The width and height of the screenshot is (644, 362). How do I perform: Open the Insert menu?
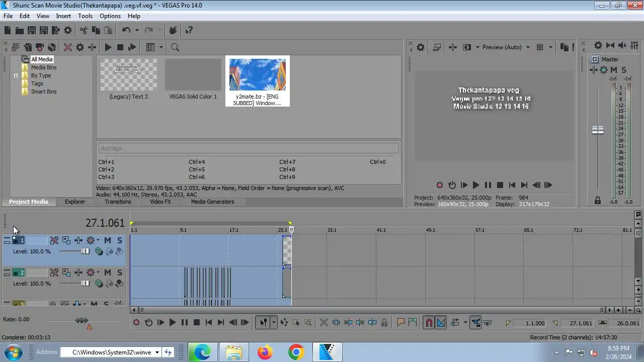[63, 16]
